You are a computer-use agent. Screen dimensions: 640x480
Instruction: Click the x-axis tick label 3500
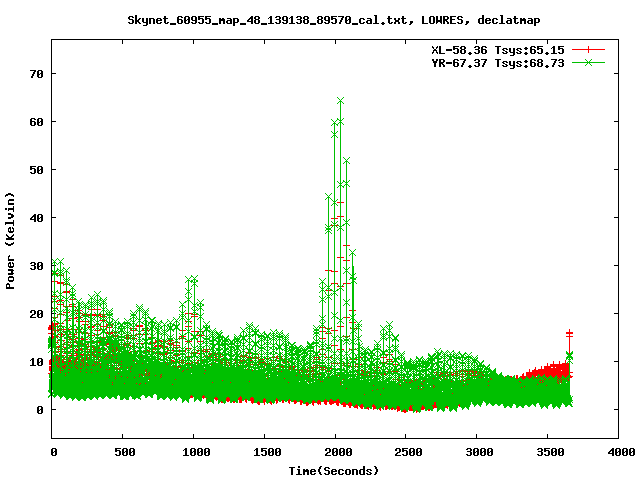pyautogui.click(x=548, y=452)
